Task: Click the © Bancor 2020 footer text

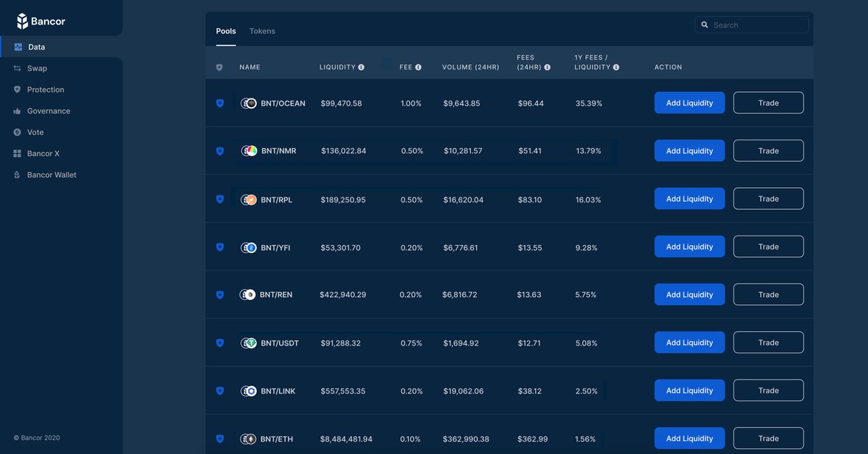Action: tap(37, 437)
